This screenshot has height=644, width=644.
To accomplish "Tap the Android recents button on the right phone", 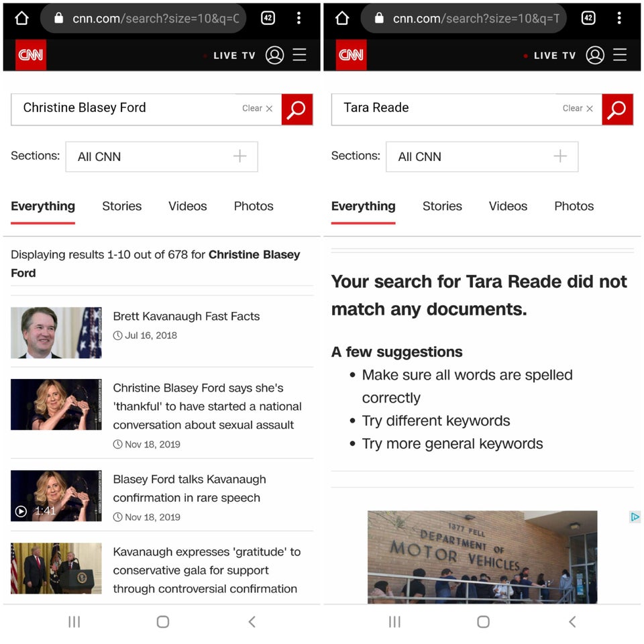I will tap(394, 622).
